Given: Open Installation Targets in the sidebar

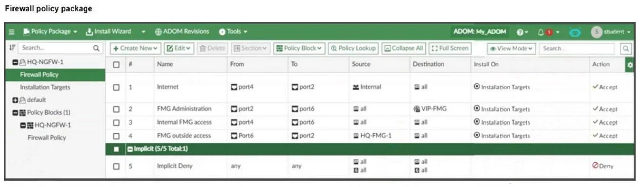Looking at the screenshot, I should 45,87.
